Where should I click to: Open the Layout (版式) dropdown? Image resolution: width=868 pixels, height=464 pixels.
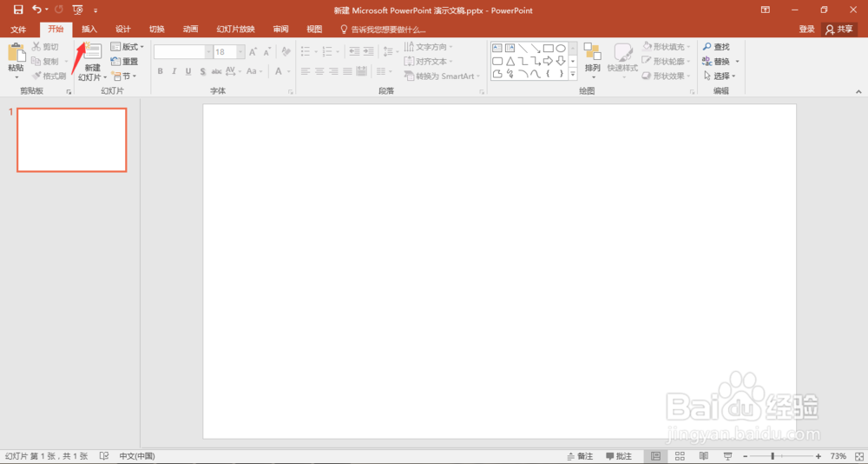(128, 47)
